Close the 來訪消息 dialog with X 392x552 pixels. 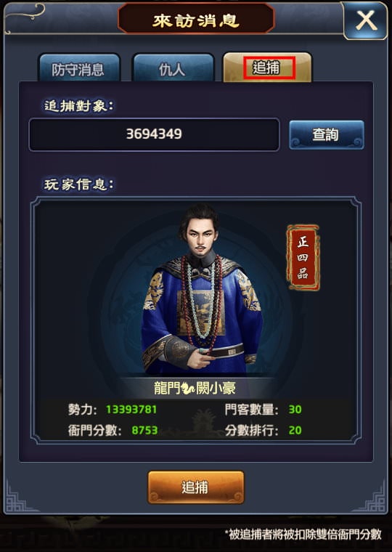point(366,20)
